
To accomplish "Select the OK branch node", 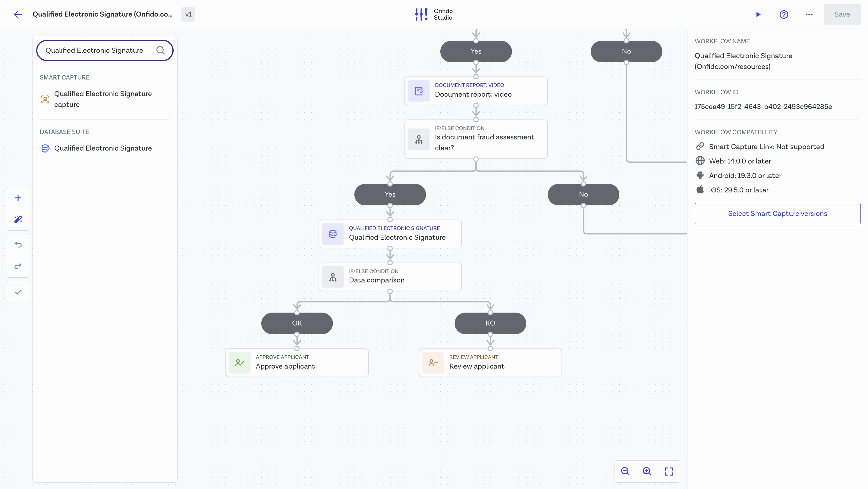I will point(297,323).
